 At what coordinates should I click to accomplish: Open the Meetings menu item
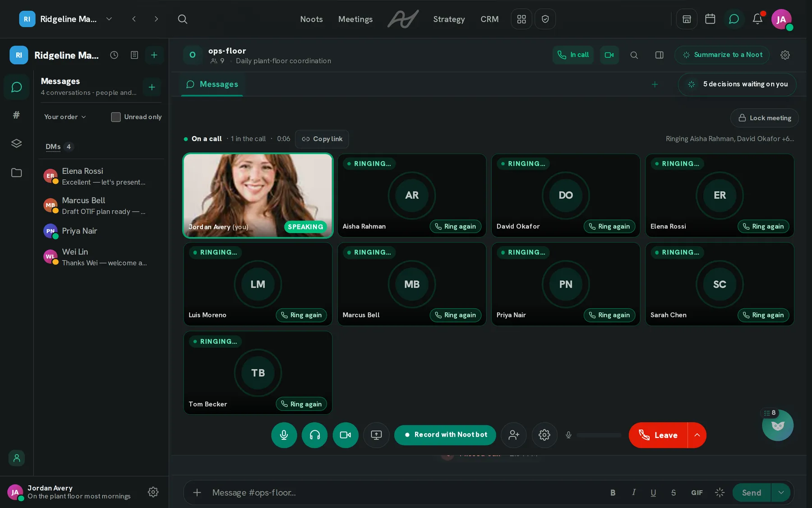pyautogui.click(x=355, y=19)
